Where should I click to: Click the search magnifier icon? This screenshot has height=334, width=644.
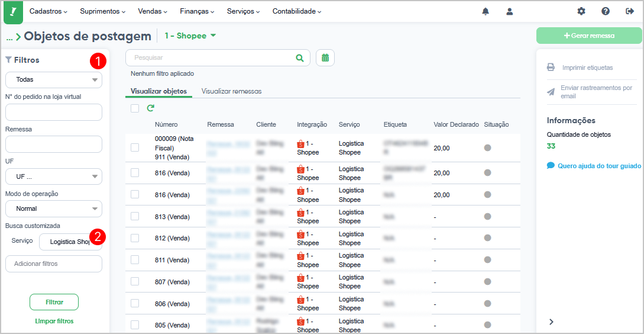pos(300,57)
